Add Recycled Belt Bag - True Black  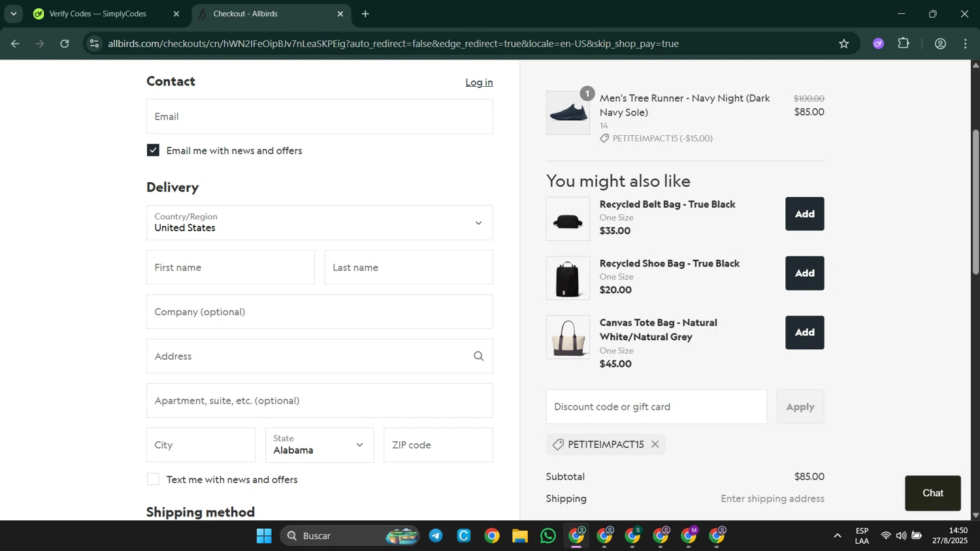point(804,213)
